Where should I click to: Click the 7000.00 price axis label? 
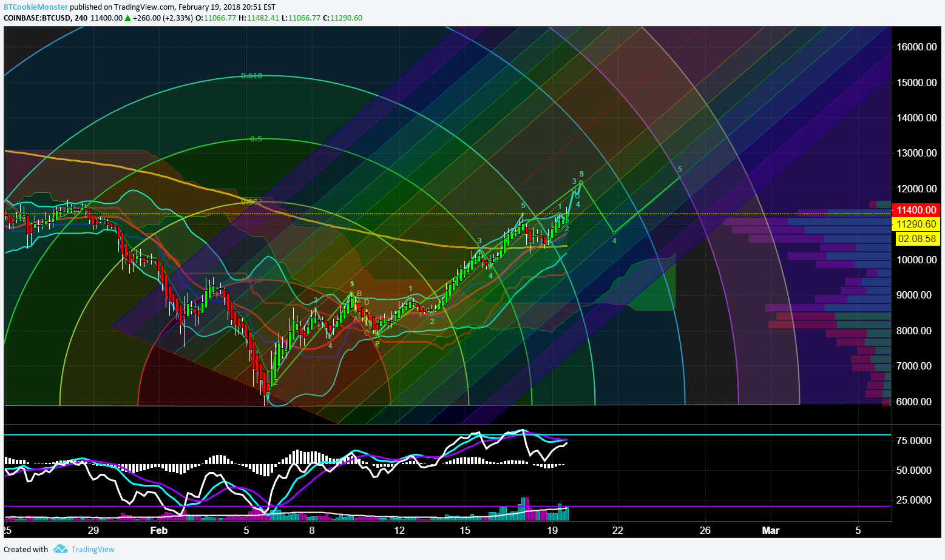pos(914,366)
